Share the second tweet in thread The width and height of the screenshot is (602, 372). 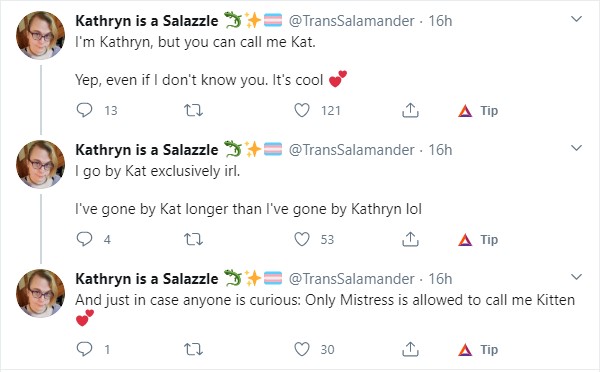tap(410, 239)
